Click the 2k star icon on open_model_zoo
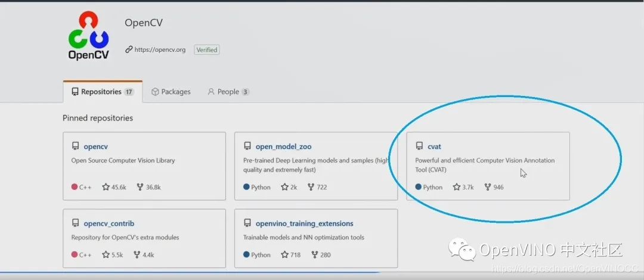Image resolution: width=644 pixels, height=280 pixels. tap(284, 187)
